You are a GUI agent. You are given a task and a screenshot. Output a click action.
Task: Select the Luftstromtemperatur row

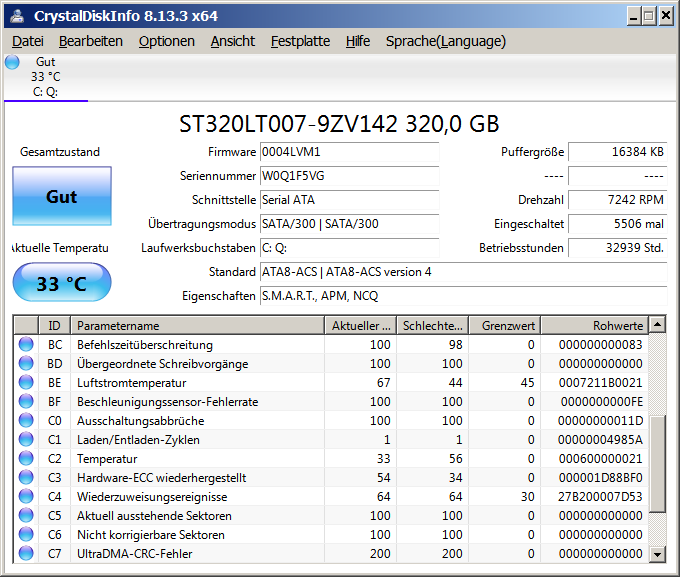(x=331, y=383)
